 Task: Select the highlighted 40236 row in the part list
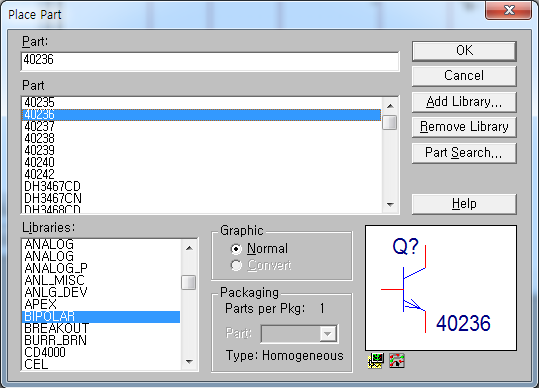201,115
